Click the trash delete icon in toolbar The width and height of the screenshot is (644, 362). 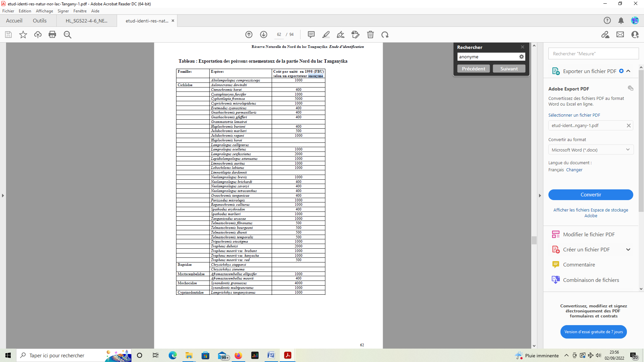point(370,35)
